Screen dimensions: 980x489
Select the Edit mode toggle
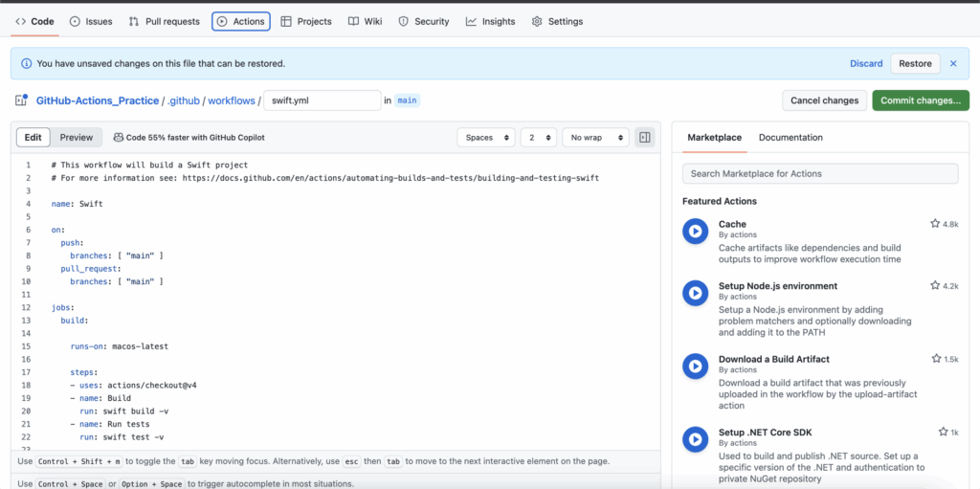[33, 138]
